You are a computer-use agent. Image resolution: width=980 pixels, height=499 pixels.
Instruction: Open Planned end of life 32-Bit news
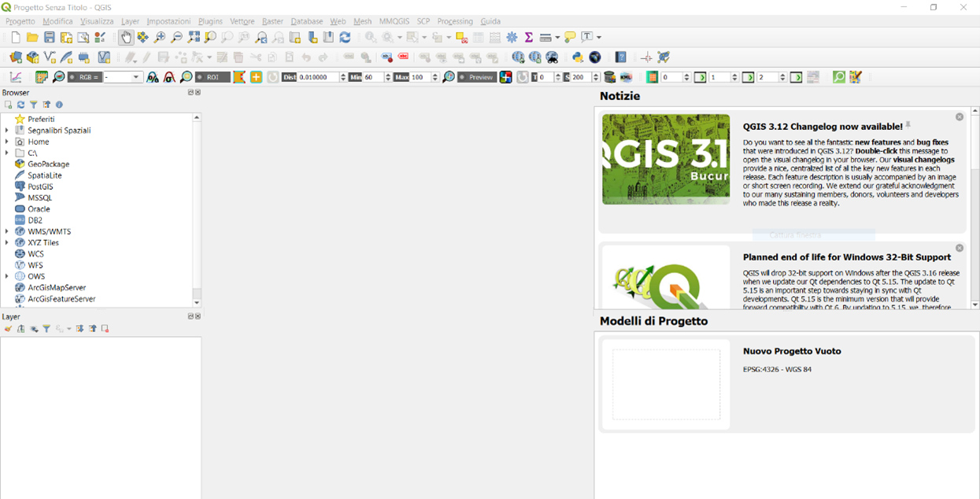point(781,275)
